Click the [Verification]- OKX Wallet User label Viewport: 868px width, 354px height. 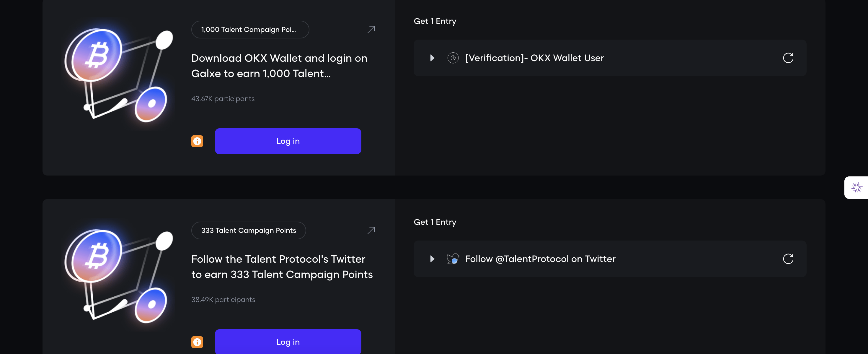[534, 58]
